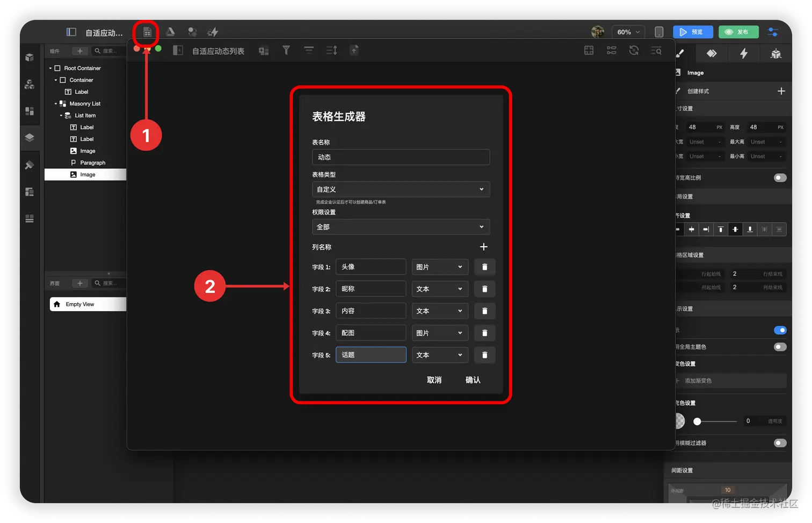This screenshot has height=523, width=812.
Task: Switch to the lightning events tab
Action: [744, 54]
